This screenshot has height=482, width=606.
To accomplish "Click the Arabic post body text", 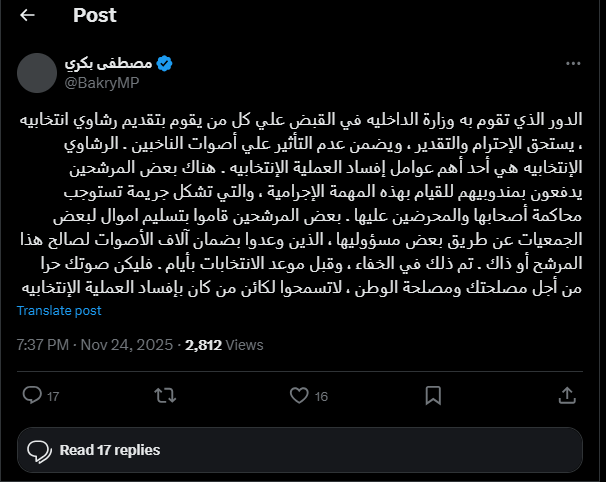I will 302,200.
